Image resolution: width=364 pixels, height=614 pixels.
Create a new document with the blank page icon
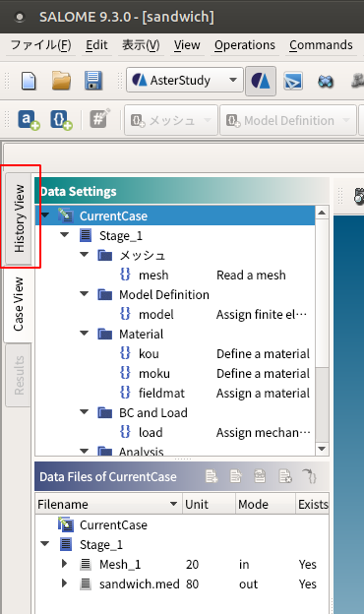point(29,81)
